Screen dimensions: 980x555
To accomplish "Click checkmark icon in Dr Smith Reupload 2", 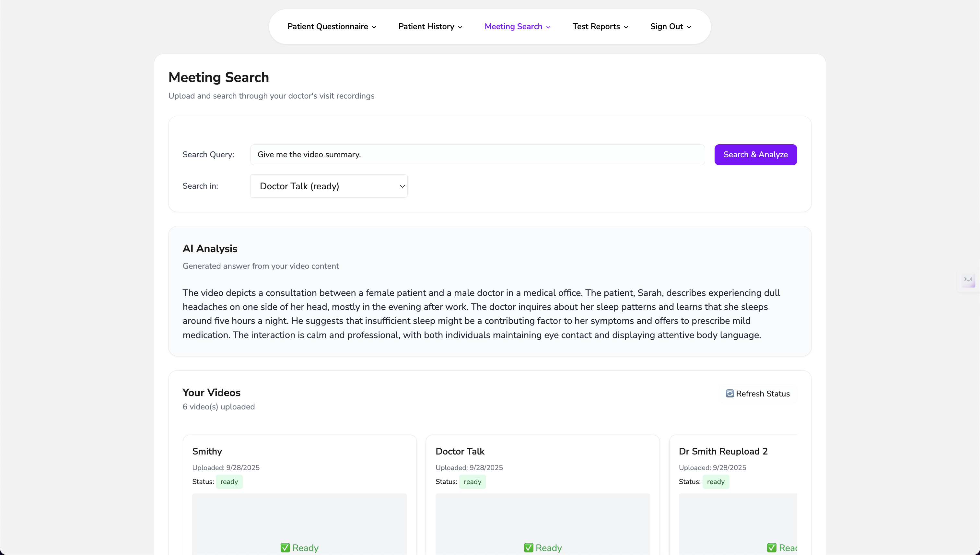I will pyautogui.click(x=772, y=548).
